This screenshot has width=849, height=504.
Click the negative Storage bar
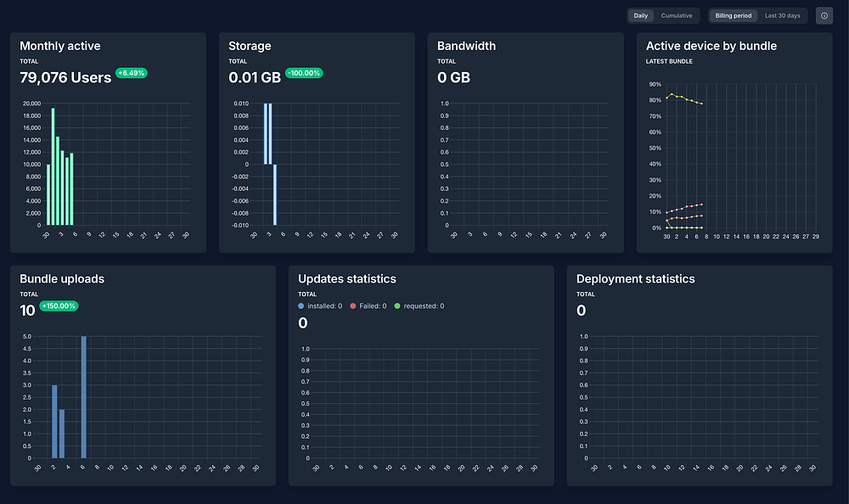[275, 195]
